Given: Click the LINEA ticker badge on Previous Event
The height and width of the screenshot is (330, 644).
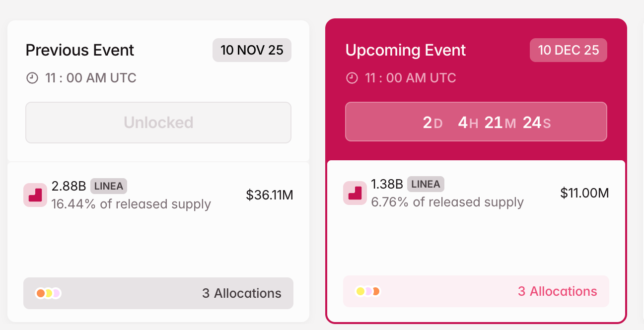Looking at the screenshot, I should pos(107,187).
